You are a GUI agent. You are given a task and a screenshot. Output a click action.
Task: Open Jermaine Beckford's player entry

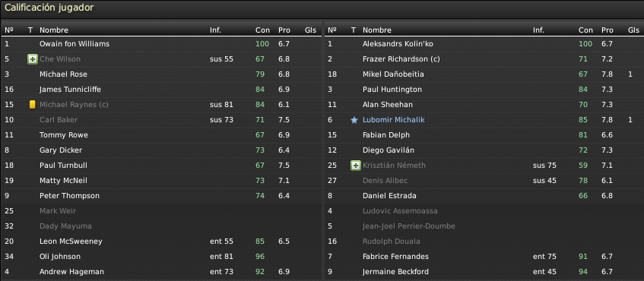[x=395, y=272]
